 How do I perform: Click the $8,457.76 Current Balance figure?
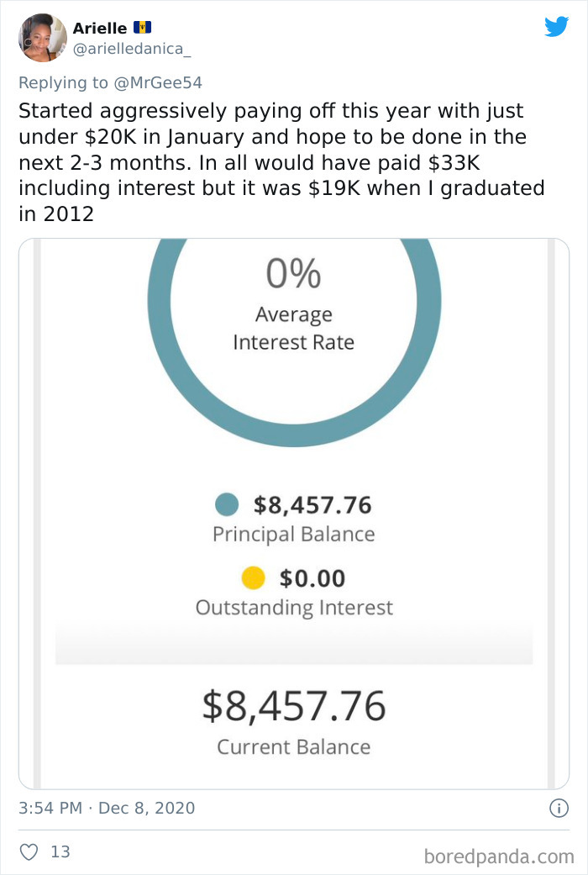tap(294, 707)
